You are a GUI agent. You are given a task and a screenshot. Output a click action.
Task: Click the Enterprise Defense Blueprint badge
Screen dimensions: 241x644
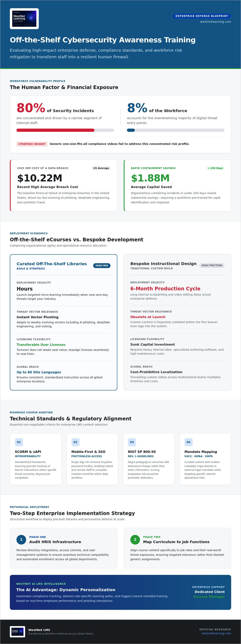click(x=202, y=16)
